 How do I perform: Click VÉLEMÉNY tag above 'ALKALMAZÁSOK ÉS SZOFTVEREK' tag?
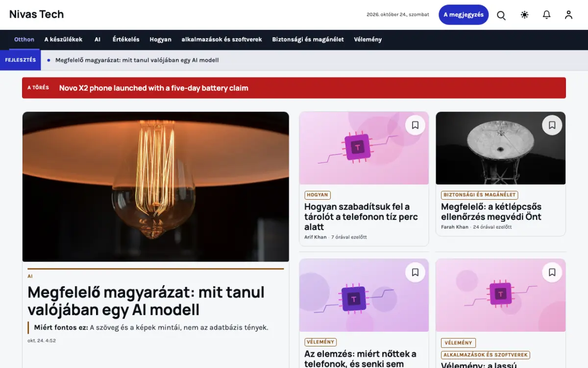click(x=458, y=342)
